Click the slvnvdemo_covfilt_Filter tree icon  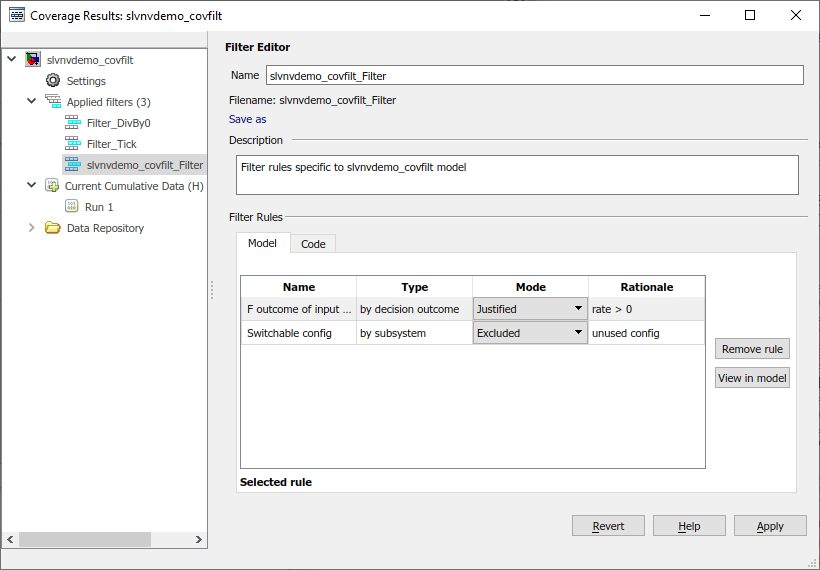(x=73, y=164)
